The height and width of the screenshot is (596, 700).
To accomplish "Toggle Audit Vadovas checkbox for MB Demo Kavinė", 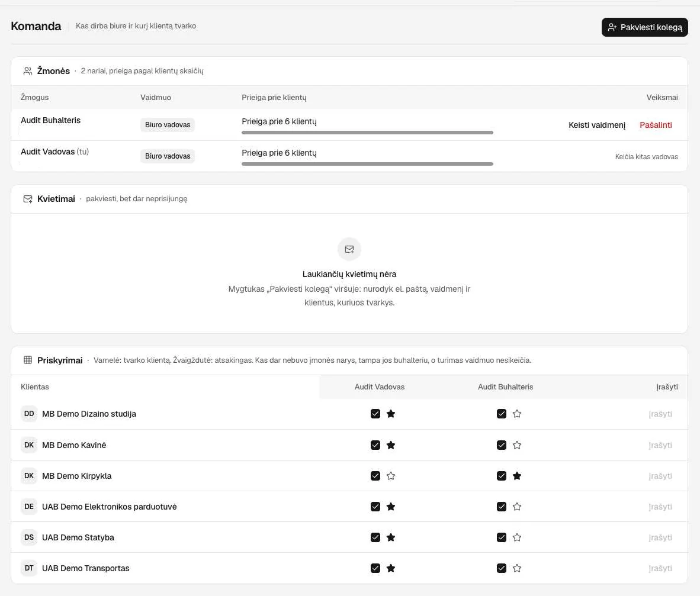I will (x=375, y=444).
